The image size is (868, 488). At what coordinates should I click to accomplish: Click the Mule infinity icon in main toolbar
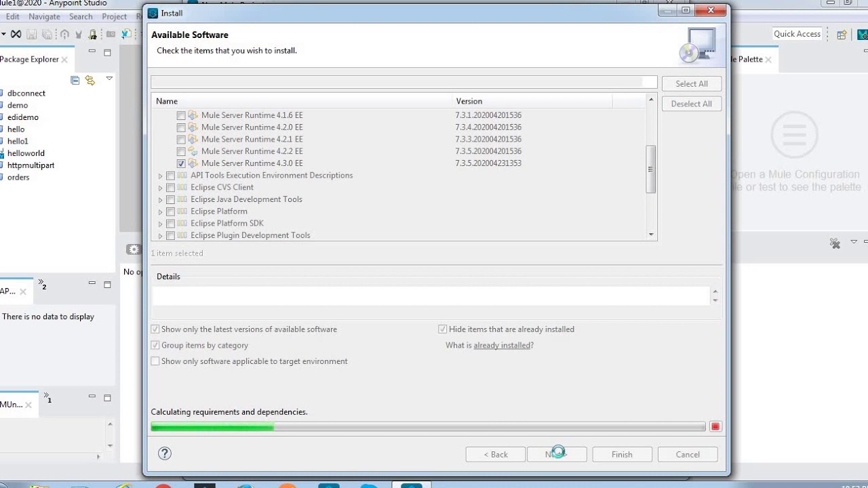tap(16, 34)
